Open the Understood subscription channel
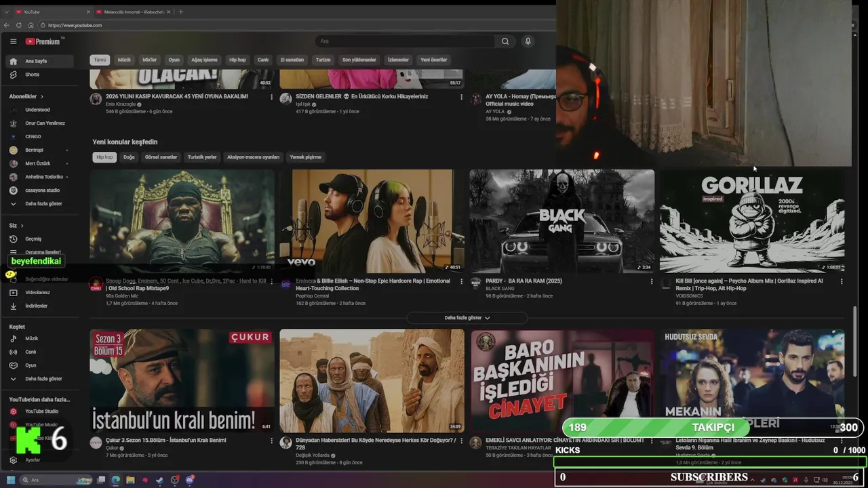The width and height of the screenshot is (868, 488). 39,110
